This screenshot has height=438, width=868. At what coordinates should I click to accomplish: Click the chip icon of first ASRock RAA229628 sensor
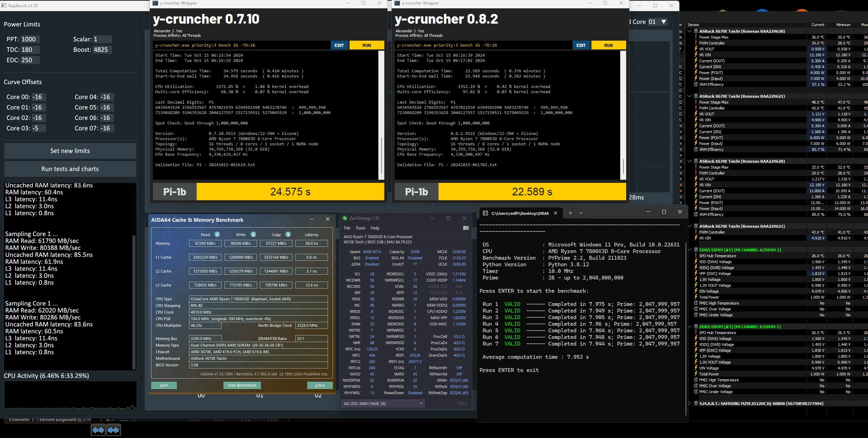pos(696,31)
